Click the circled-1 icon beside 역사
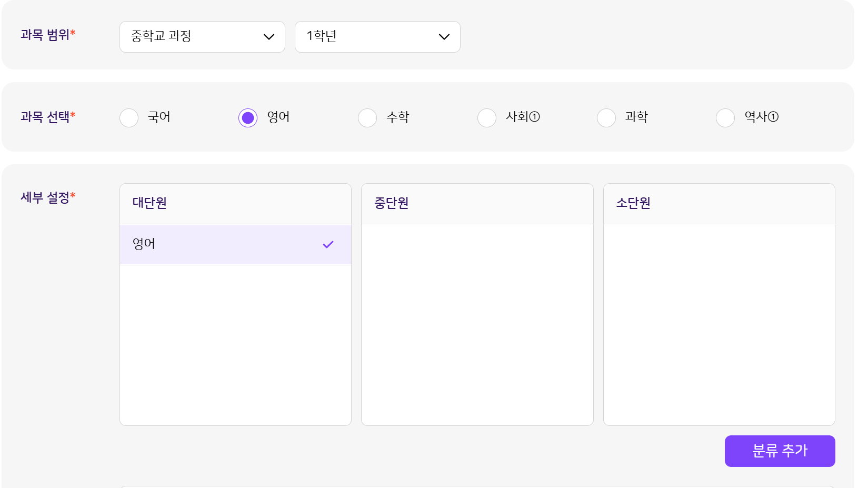Screen dimensions: 868x488 click(x=773, y=117)
